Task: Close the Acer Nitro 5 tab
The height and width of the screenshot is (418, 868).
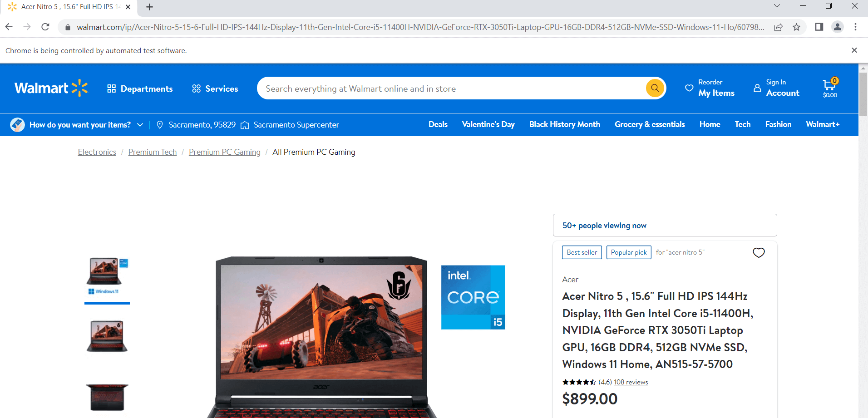Action: [128, 7]
